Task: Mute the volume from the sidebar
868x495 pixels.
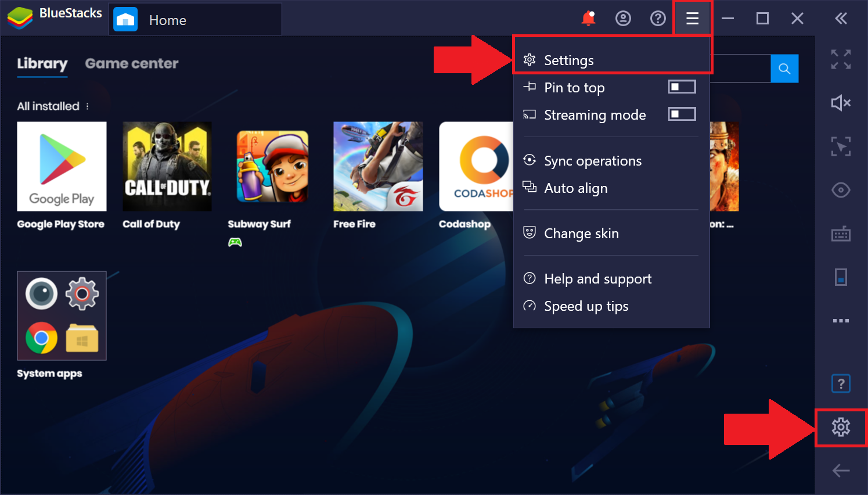Action: 841,103
